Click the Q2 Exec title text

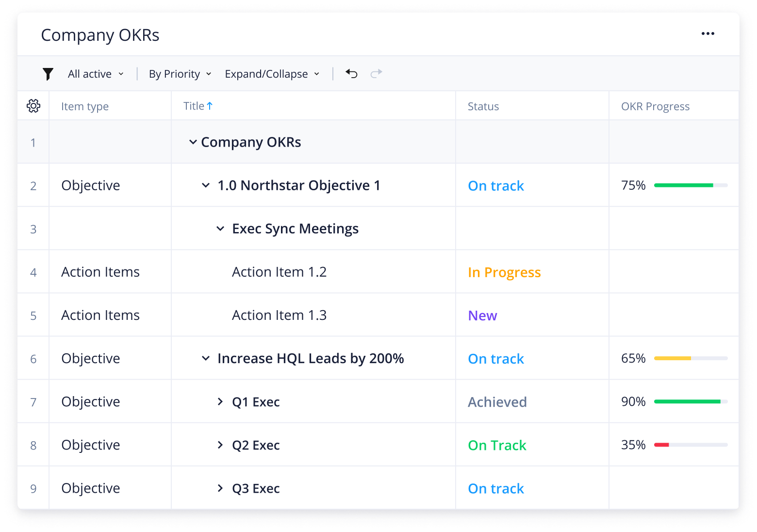pos(256,445)
